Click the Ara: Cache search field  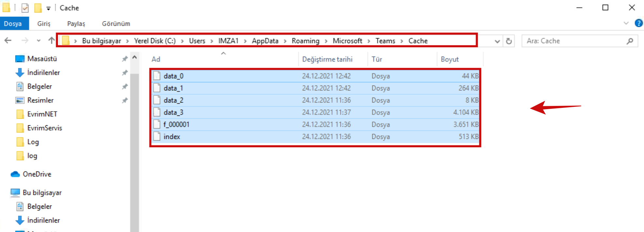[x=579, y=41]
